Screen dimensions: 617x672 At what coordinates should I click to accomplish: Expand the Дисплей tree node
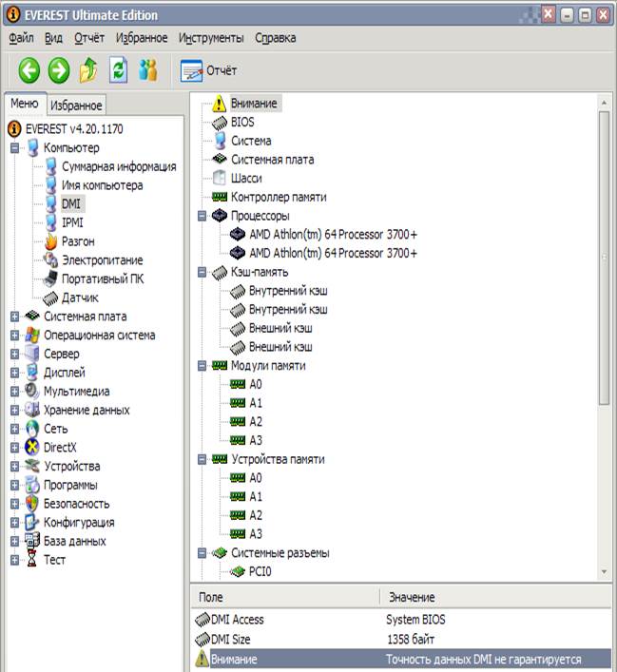coord(14,373)
